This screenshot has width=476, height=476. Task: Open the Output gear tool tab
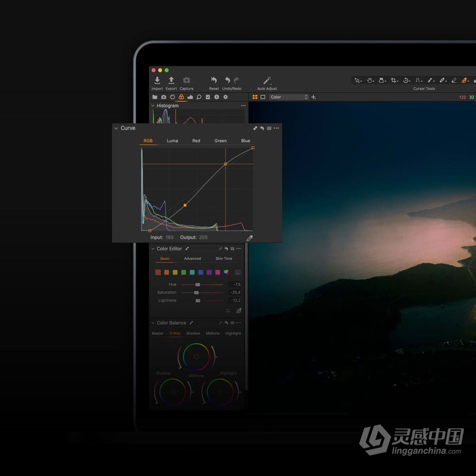pyautogui.click(x=225, y=97)
